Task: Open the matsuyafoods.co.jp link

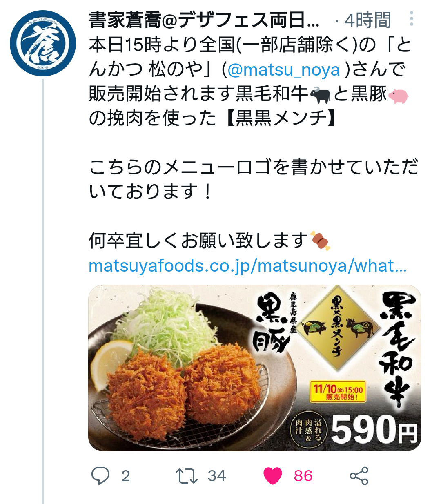Action: [x=247, y=266]
